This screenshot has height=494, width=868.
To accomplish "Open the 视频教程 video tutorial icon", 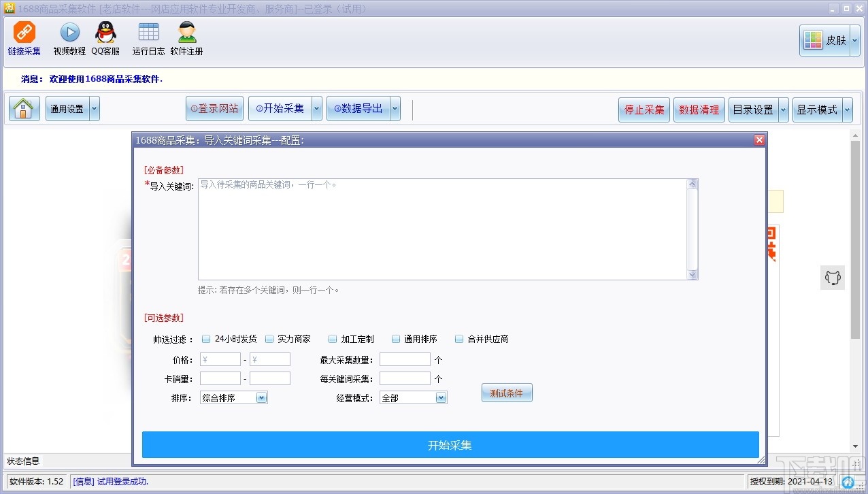I will [69, 33].
